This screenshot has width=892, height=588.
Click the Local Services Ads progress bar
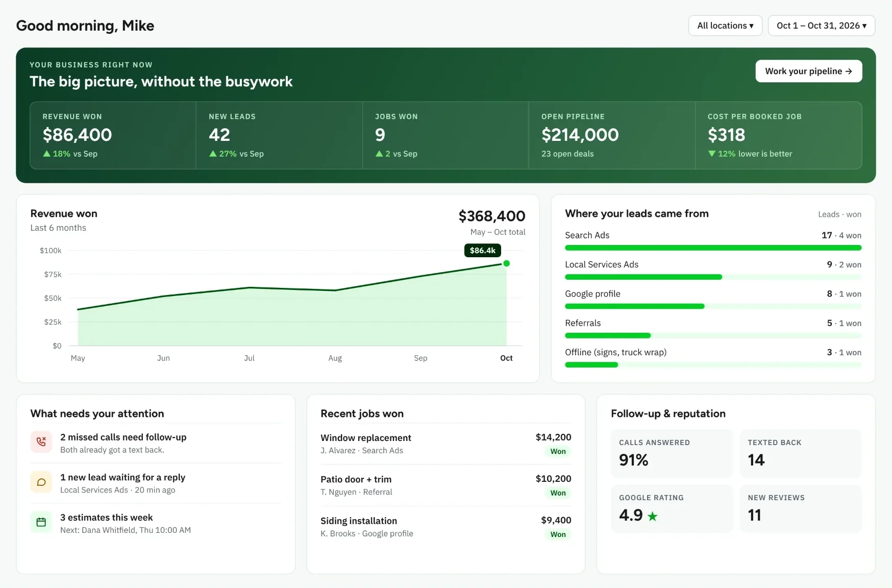(x=713, y=277)
